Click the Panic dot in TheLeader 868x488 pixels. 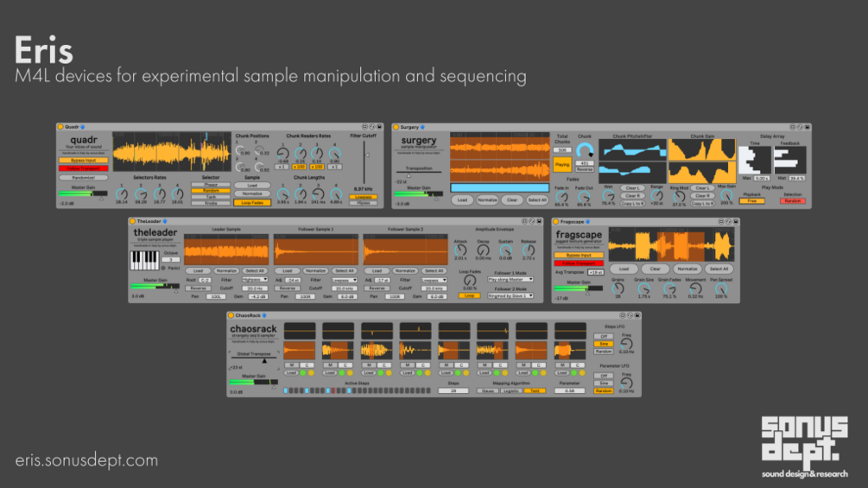point(163,269)
